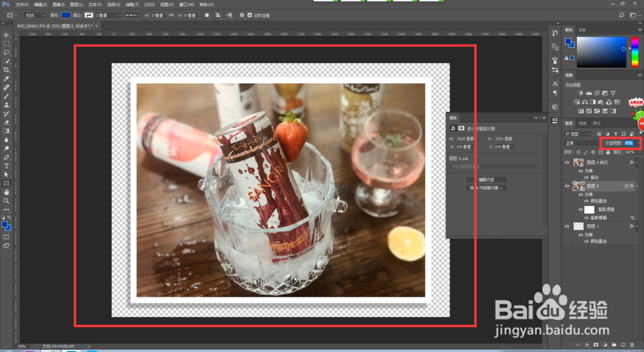Open options bar gear settings
Screen dimensions: 644x352
click(242, 15)
